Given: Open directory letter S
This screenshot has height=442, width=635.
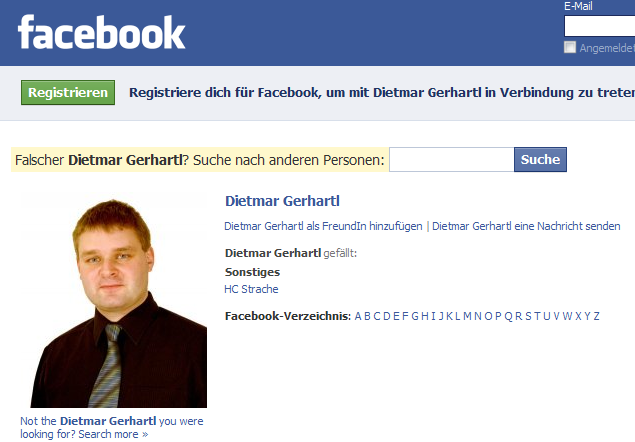Looking at the screenshot, I should click(528, 316).
